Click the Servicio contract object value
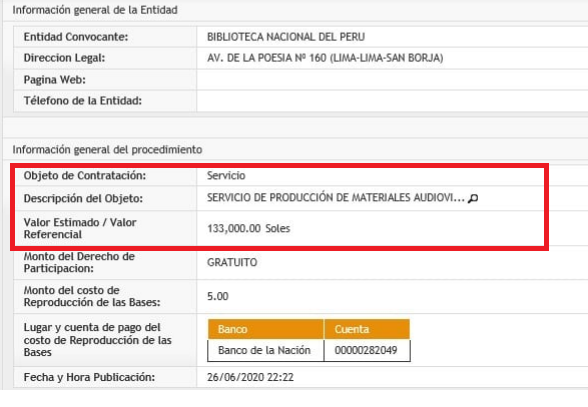The image size is (588, 407). 226,176
